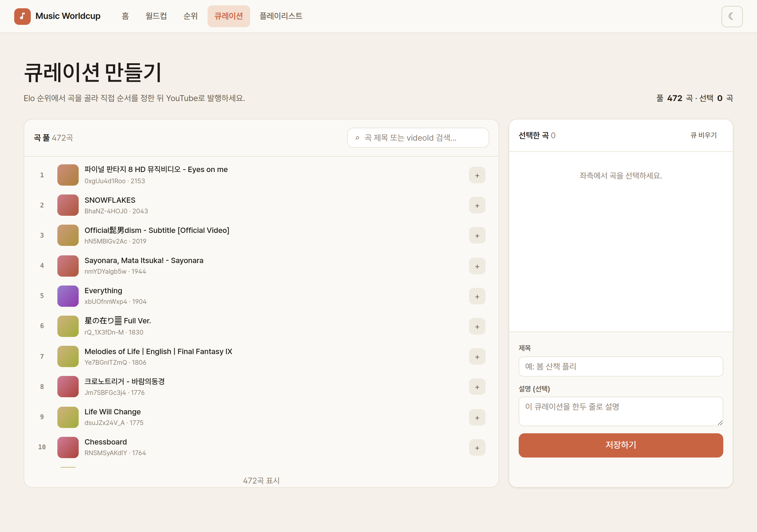Open the 월드컵 nav tab

click(x=156, y=16)
